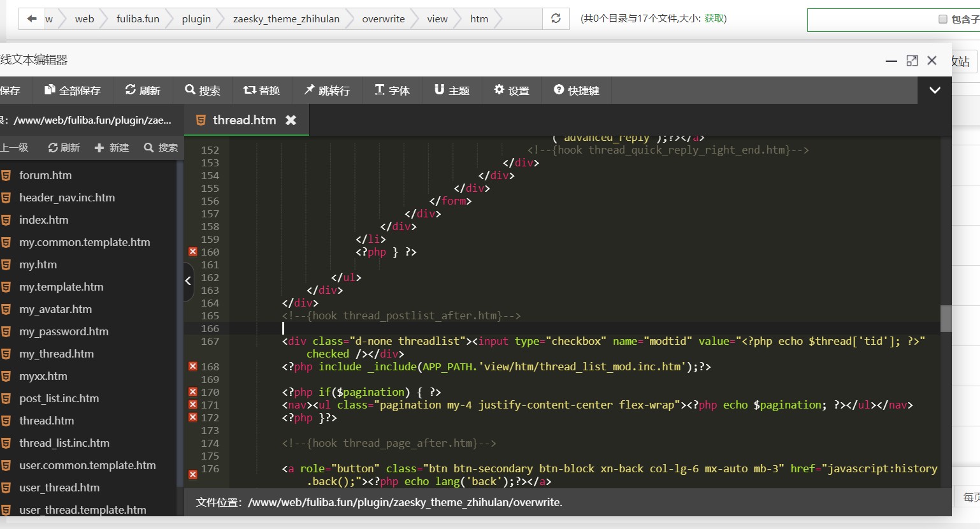
Task: Click 刷新 in the editor toolbar
Action: click(143, 91)
